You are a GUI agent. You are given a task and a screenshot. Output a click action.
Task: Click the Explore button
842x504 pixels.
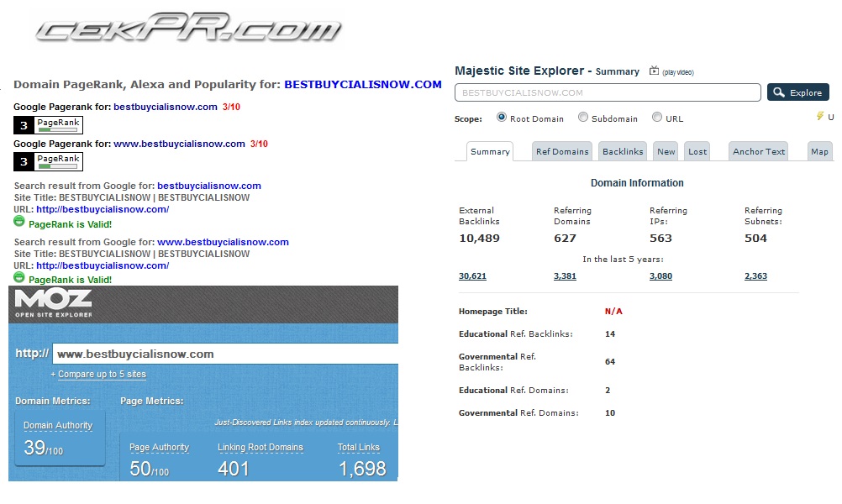[798, 92]
